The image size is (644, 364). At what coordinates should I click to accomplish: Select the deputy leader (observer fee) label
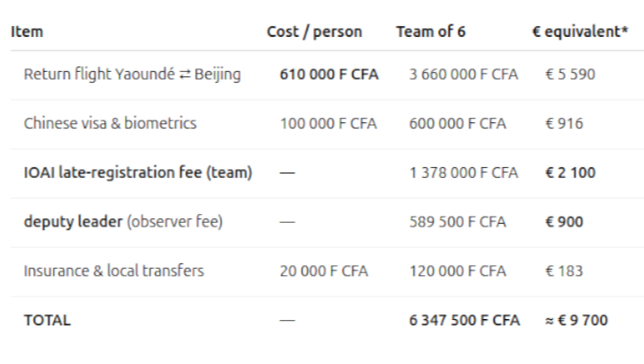pos(123,222)
